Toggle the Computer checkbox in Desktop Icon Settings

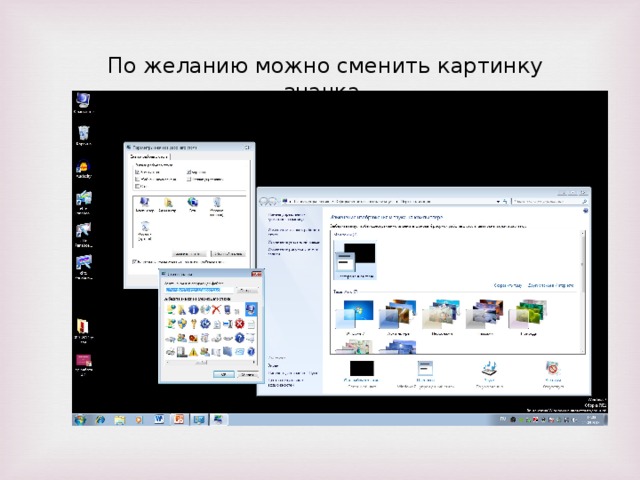pyautogui.click(x=137, y=172)
